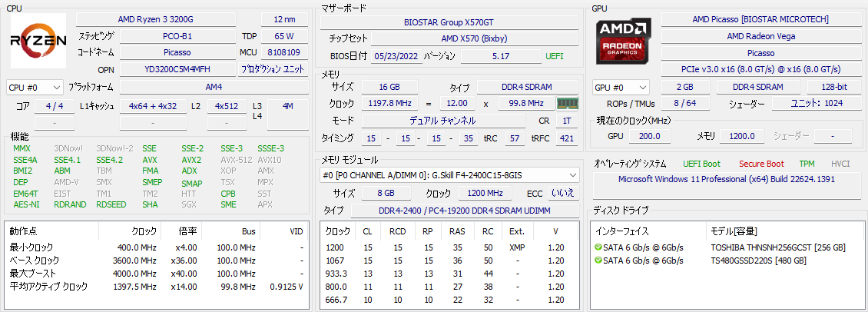Click the AMD Radeon Graphics logo
The width and height of the screenshot is (868, 312).
tap(623, 40)
